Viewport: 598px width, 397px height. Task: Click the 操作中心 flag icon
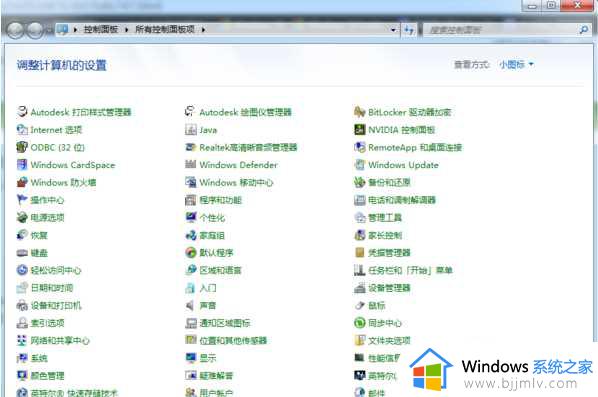22,200
